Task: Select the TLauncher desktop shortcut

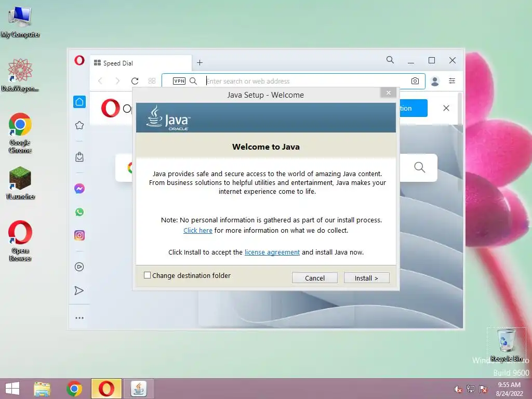Action: coord(20,182)
